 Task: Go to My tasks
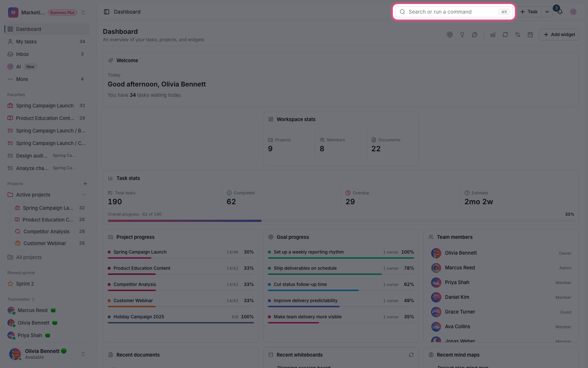pos(47,42)
